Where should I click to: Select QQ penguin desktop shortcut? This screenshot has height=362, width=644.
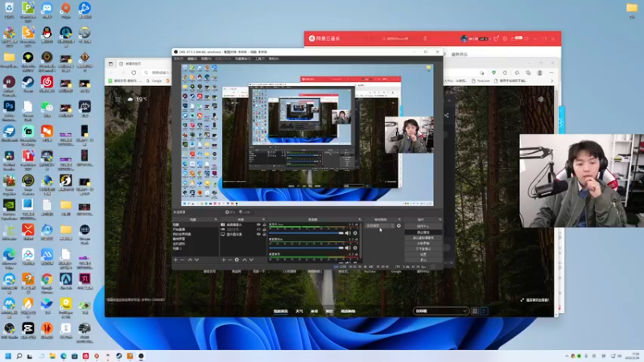pos(47,35)
